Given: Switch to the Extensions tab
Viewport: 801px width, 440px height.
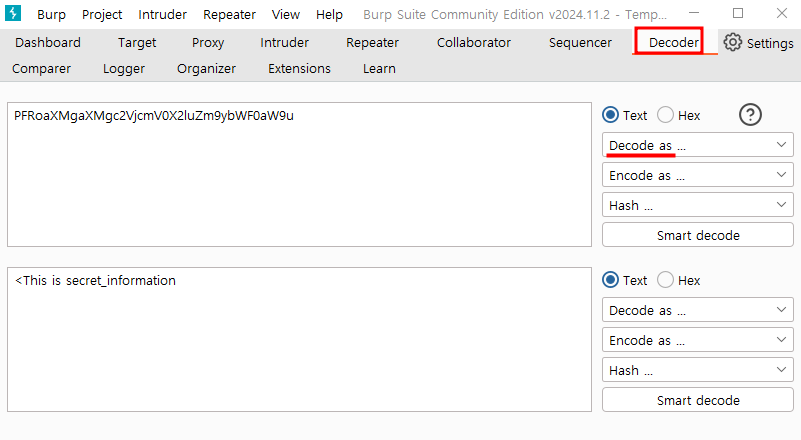Looking at the screenshot, I should (299, 68).
